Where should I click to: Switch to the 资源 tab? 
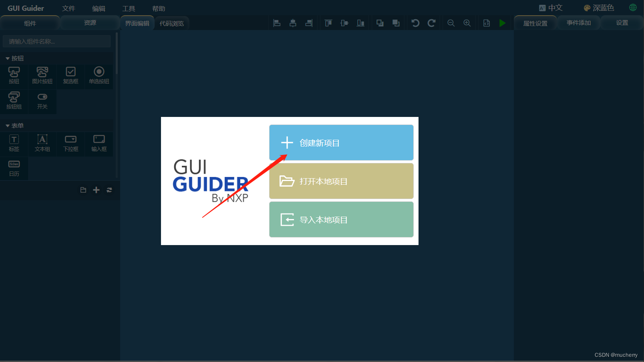90,23
